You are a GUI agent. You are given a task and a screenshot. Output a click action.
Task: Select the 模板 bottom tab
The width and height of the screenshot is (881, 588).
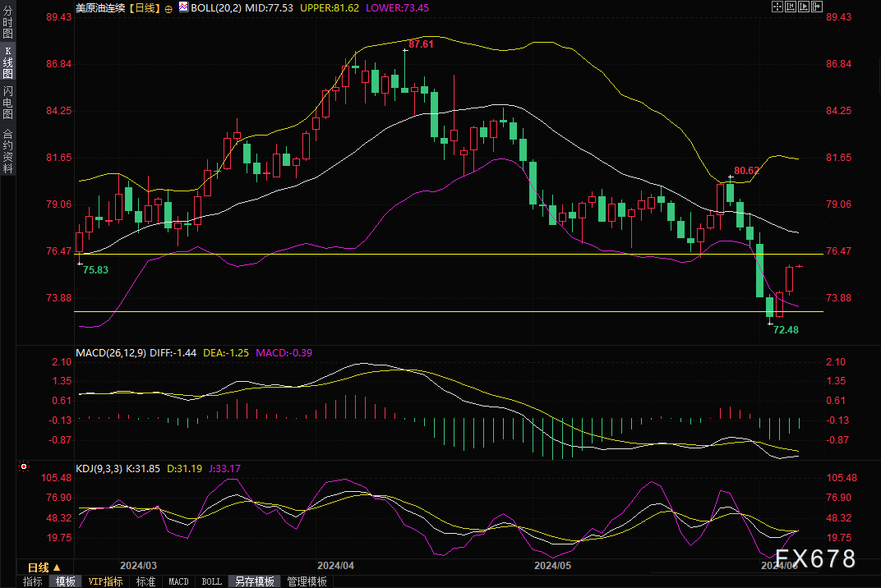pyautogui.click(x=65, y=581)
